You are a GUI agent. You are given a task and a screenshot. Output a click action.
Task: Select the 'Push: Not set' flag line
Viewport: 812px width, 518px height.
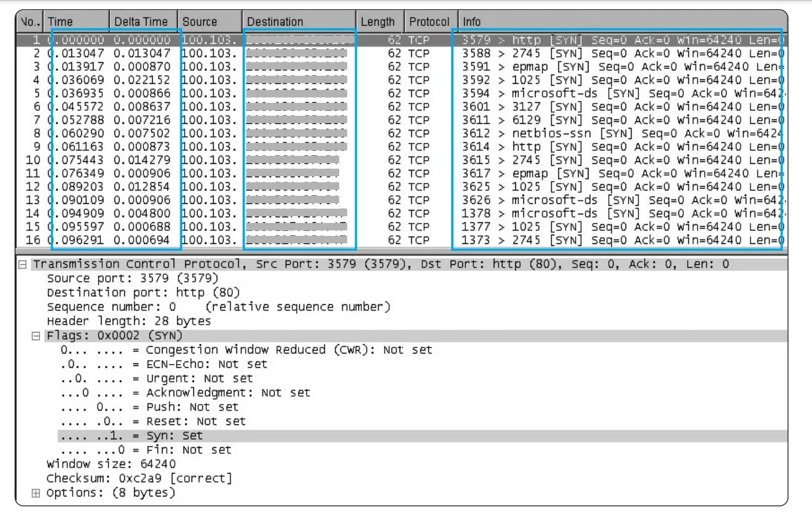pos(150,407)
